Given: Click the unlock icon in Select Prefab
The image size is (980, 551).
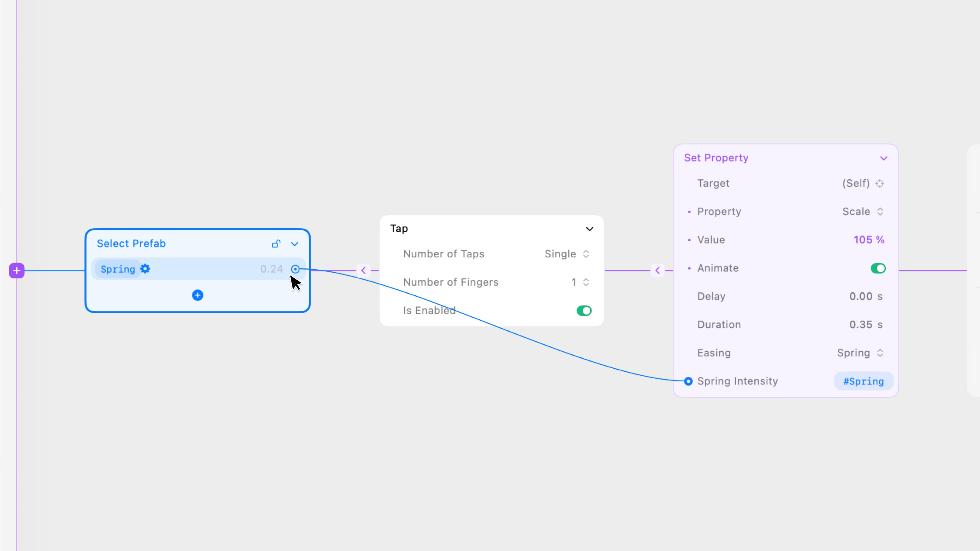Looking at the screenshot, I should pyautogui.click(x=276, y=243).
